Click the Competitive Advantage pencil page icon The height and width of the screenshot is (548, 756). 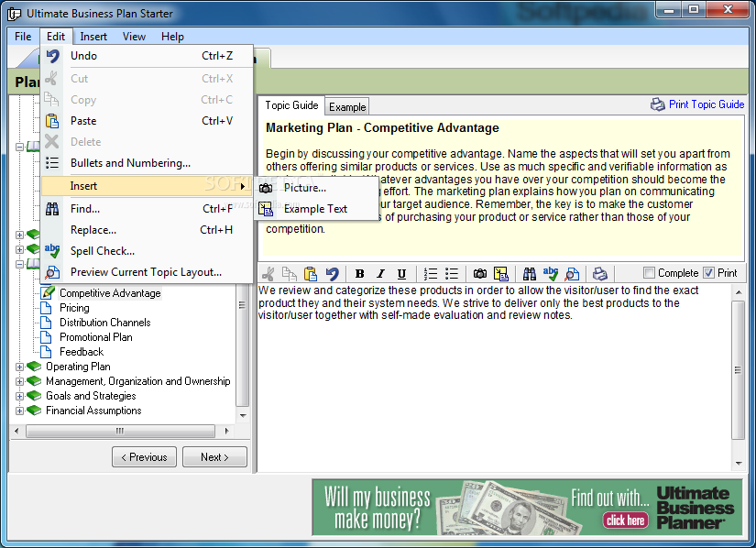tap(48, 292)
